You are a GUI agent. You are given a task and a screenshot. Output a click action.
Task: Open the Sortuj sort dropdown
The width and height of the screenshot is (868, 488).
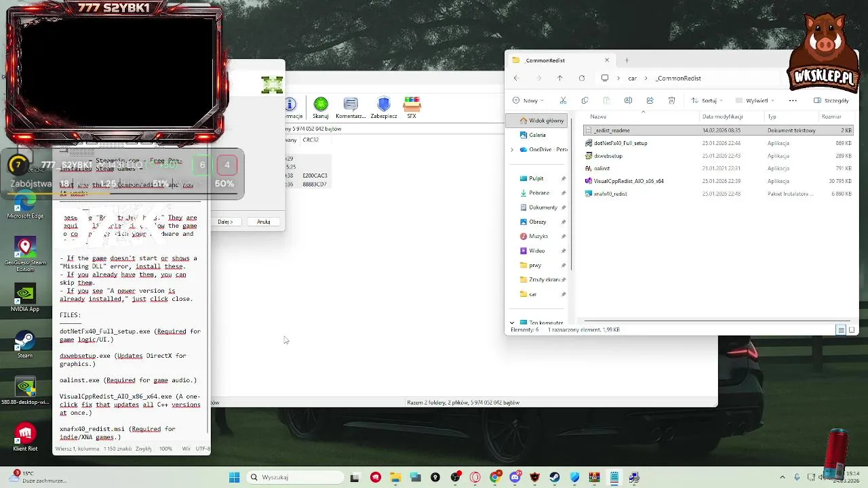[x=707, y=100]
